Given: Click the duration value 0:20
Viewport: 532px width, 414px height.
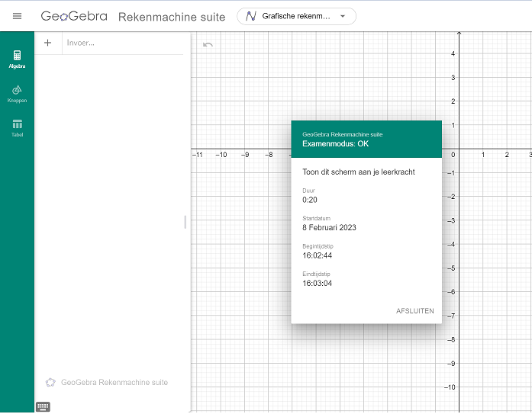Looking at the screenshot, I should point(310,200).
